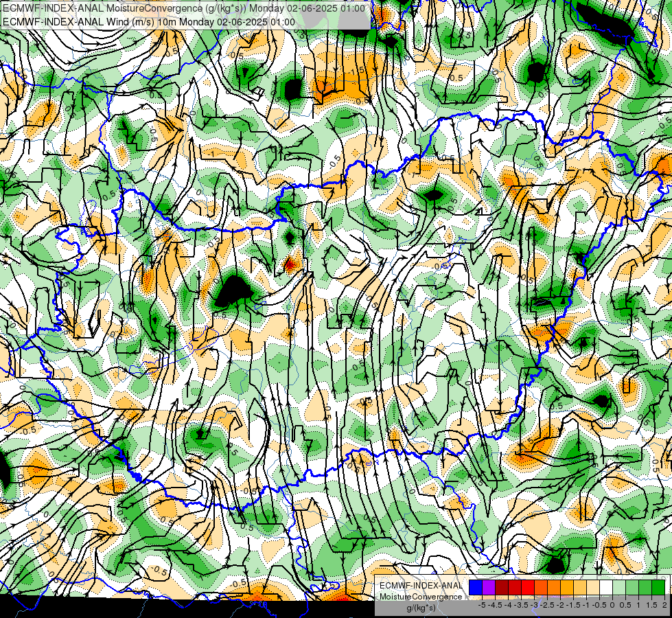
Task: Select the pale peach swatch -1 to -0.5
Action: point(593,587)
